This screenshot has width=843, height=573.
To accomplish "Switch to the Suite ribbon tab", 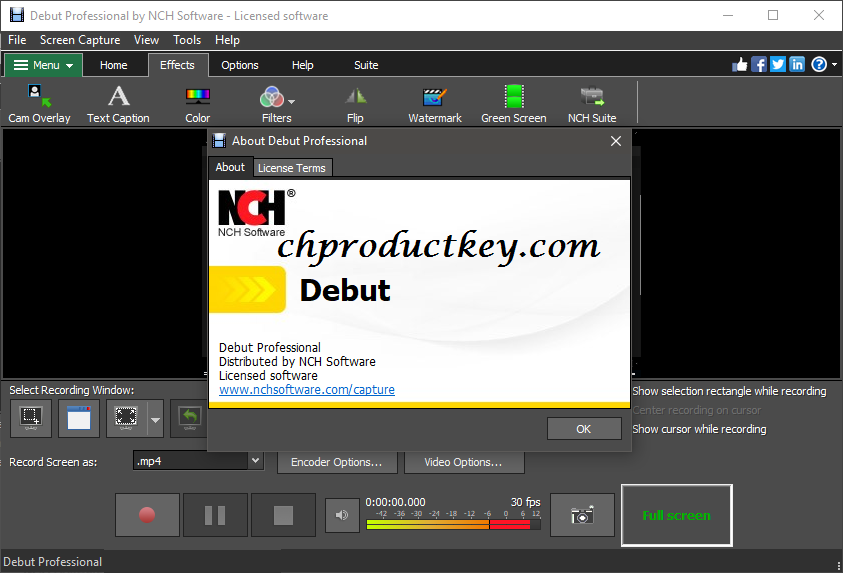I will 366,65.
